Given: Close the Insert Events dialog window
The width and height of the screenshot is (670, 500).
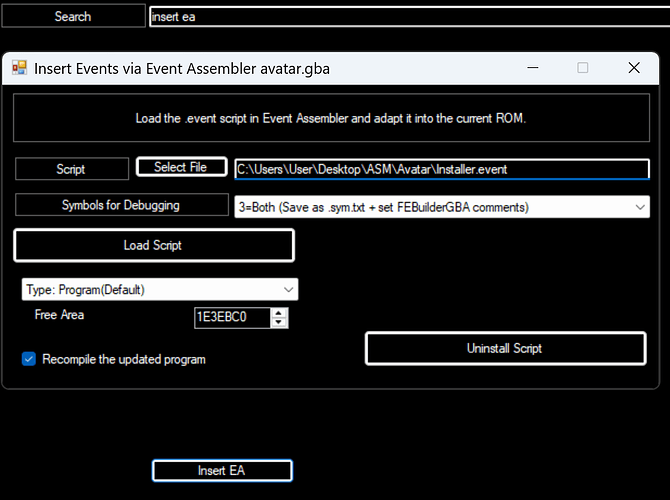Looking at the screenshot, I should (633, 68).
